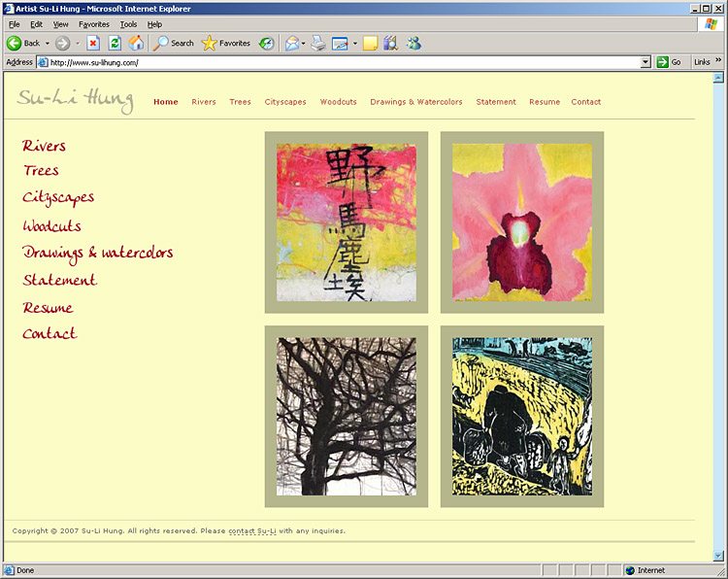
Task: Click the Back arrow toolbar icon
Action: (x=14, y=43)
